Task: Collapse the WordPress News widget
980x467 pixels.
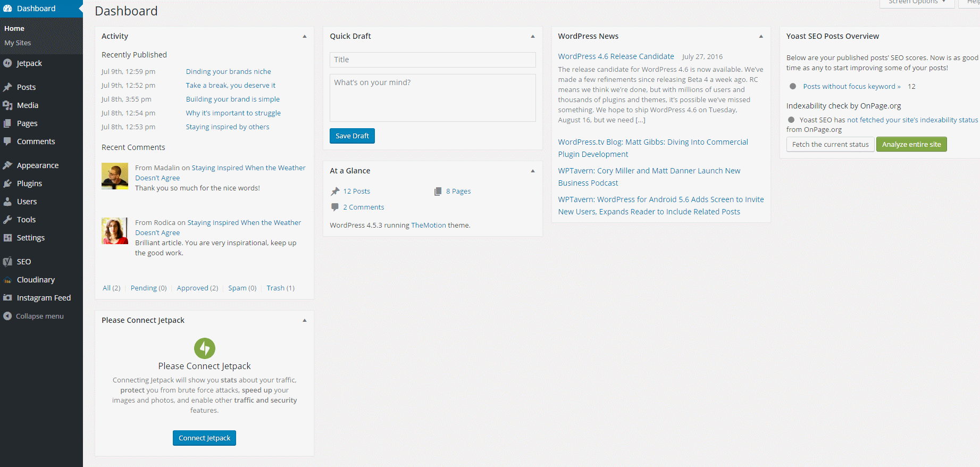Action: [x=761, y=36]
